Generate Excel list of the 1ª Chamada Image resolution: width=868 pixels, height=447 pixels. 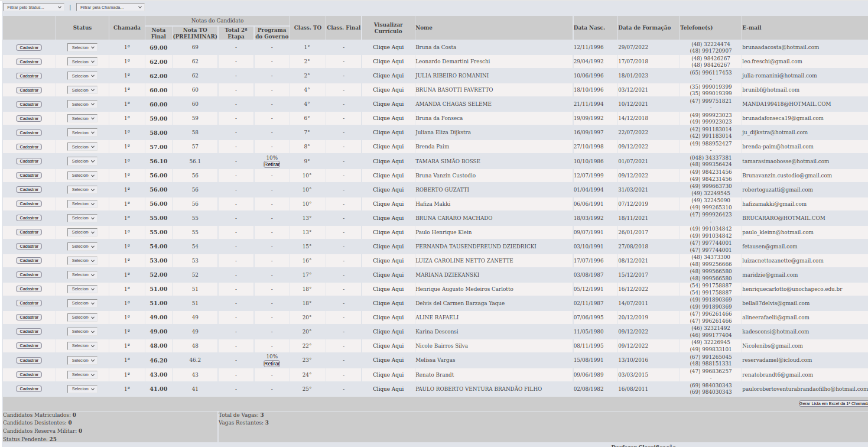pos(833,403)
